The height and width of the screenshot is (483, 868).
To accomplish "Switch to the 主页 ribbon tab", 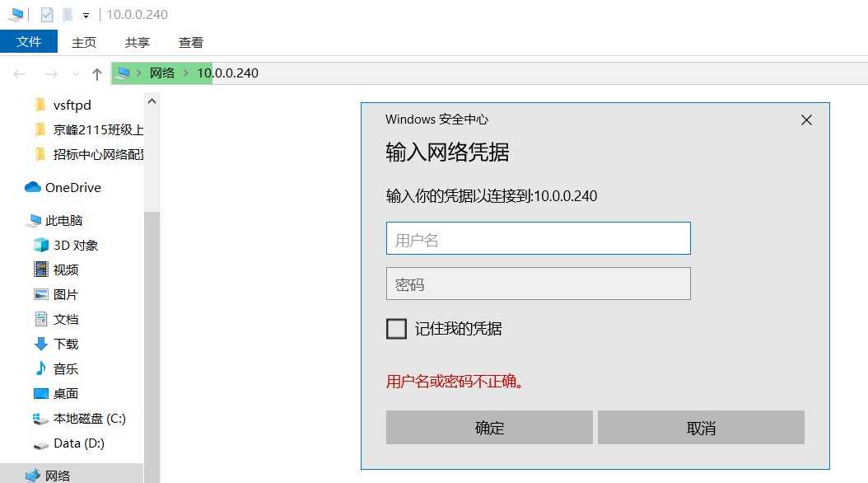I will 84,42.
